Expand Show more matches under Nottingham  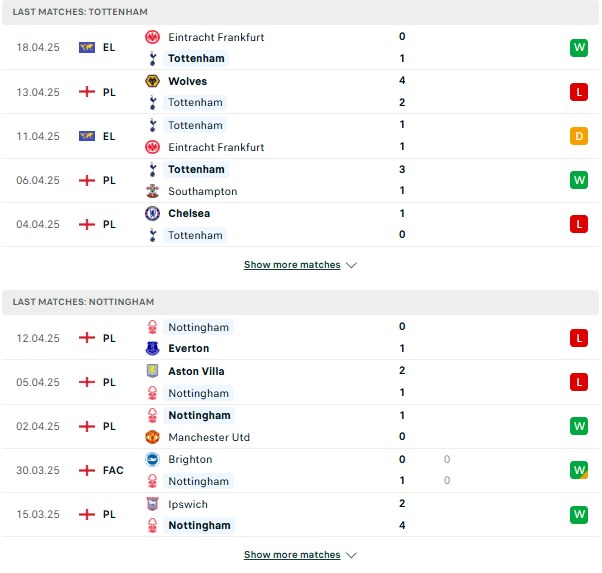pyautogui.click(x=292, y=555)
